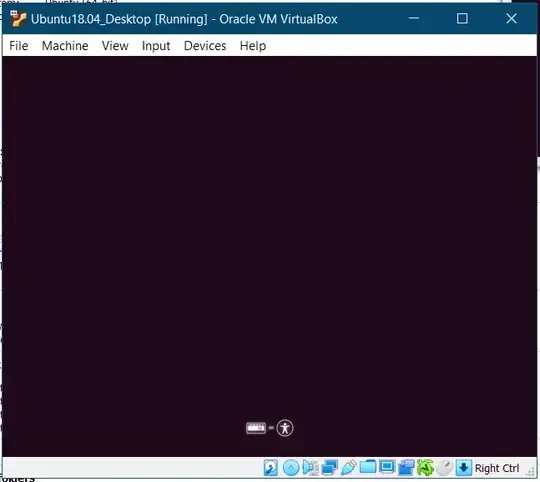Click the guest keyboard icon on boot screen
540x482 pixels.
pyautogui.click(x=256, y=428)
